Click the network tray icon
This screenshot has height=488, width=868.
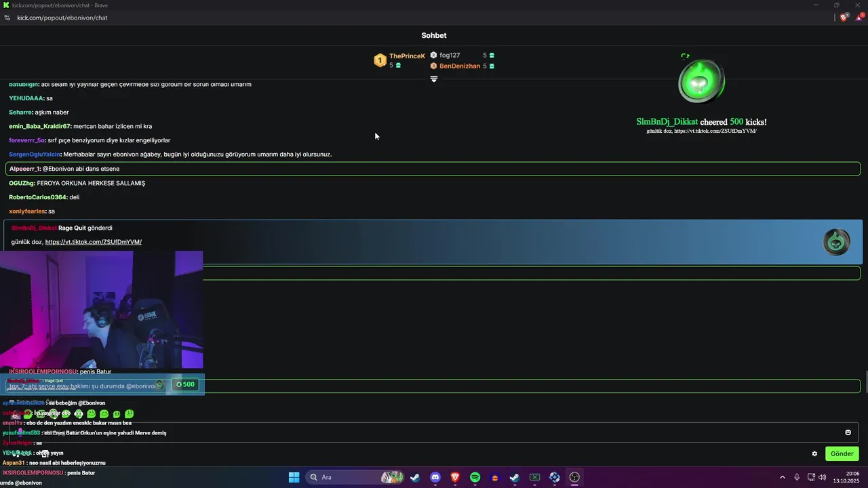[811, 477]
